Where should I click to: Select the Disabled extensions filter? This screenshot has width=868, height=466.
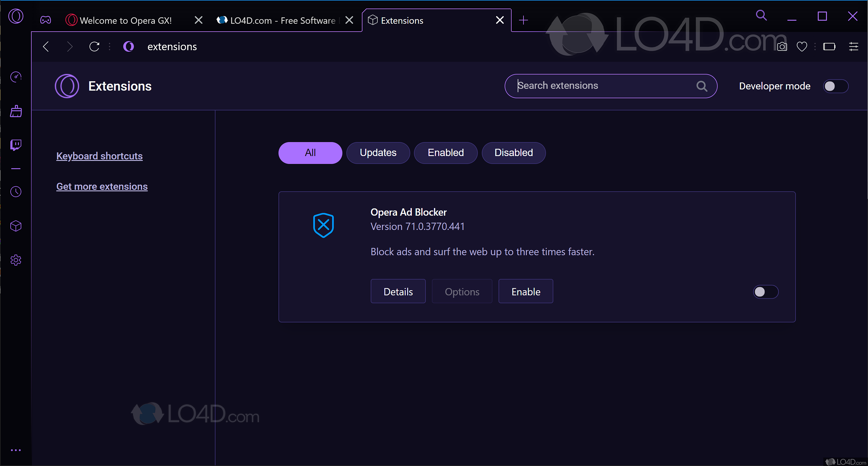click(x=513, y=152)
